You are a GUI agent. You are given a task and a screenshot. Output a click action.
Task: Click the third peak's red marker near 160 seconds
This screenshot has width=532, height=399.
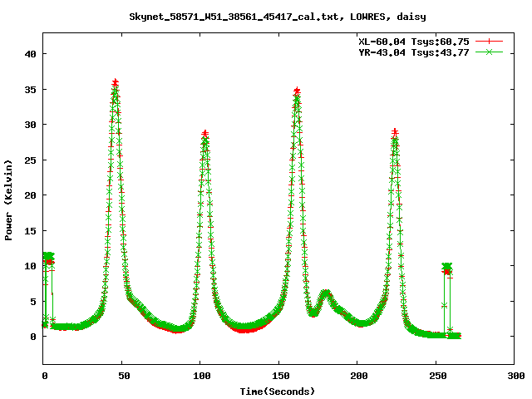[297, 91]
